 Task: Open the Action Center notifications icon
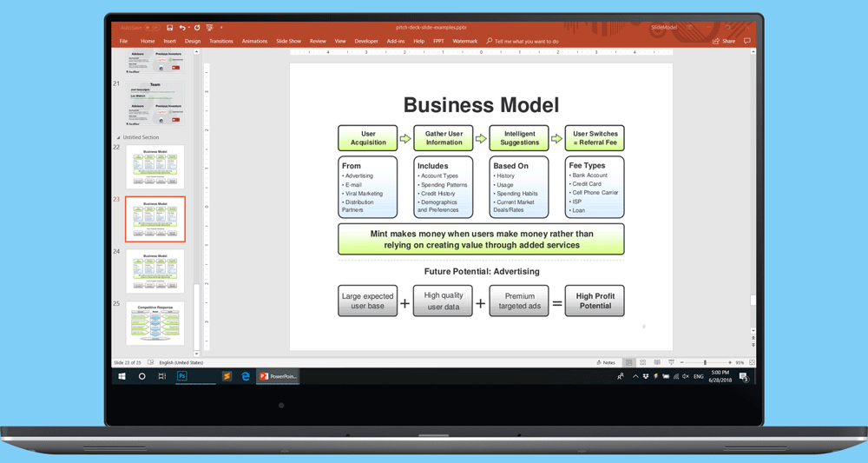click(x=744, y=377)
